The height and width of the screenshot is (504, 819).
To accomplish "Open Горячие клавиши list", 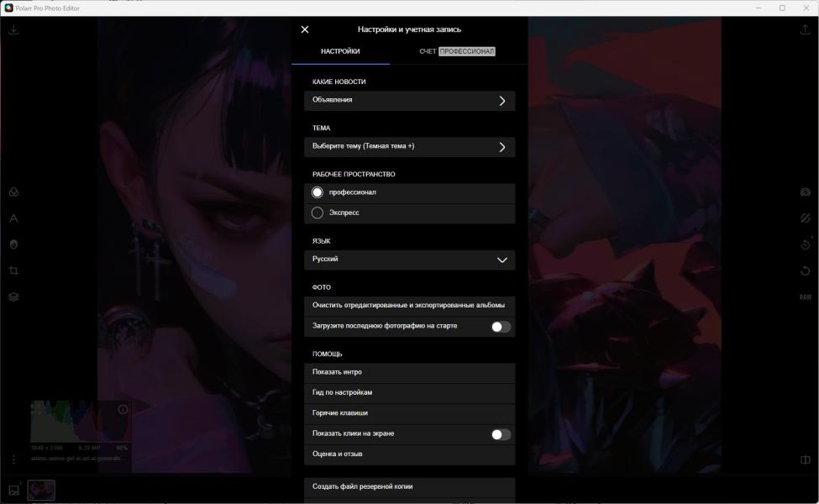I will click(x=410, y=413).
